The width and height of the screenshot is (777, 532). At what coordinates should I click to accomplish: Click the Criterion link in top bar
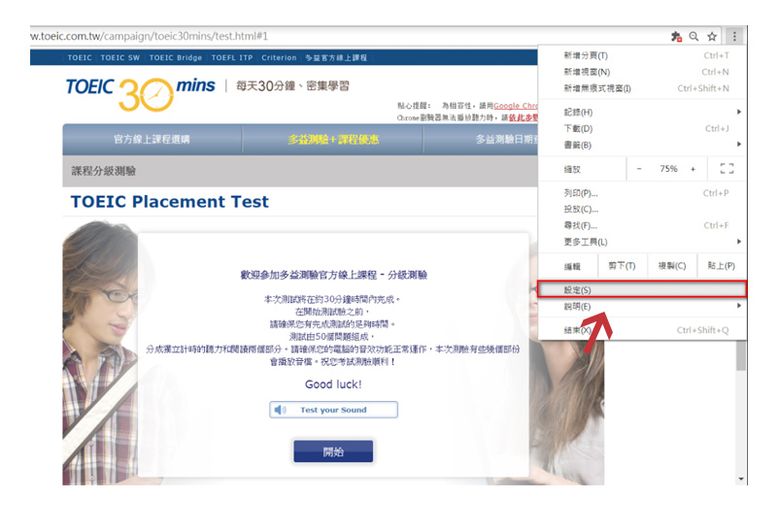pos(279,58)
